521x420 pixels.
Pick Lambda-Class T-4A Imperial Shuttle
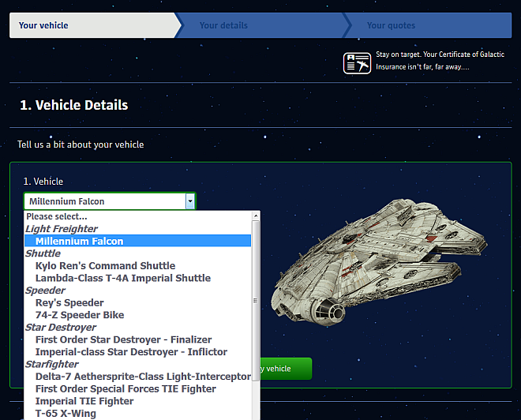coord(137,278)
